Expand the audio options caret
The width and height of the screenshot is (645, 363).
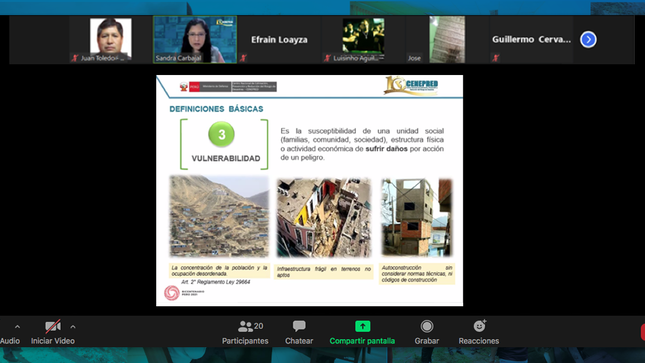click(17, 327)
